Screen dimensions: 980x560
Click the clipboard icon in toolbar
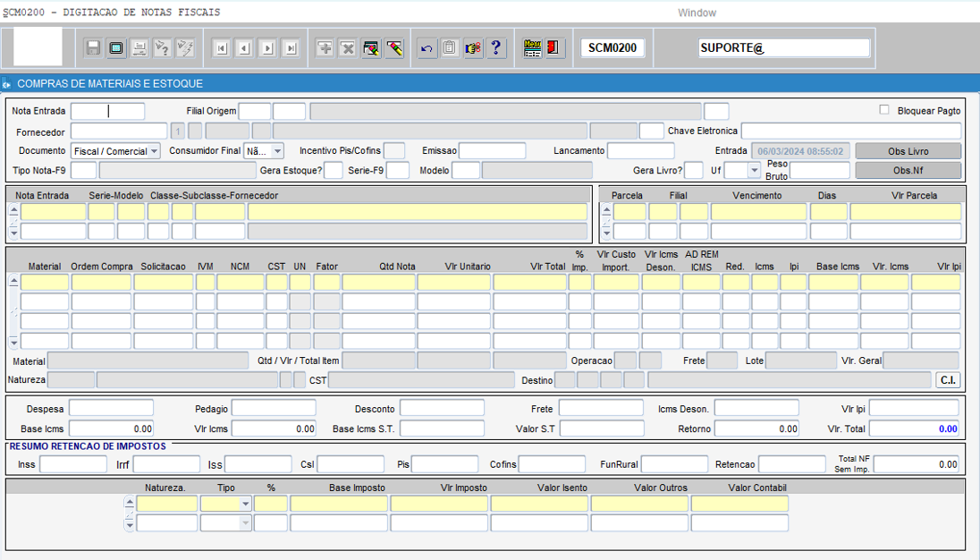450,48
